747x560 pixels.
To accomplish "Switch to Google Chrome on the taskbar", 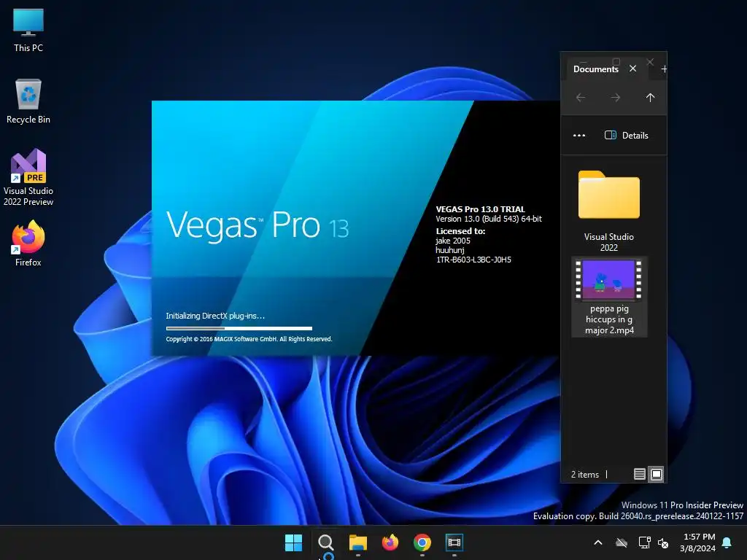I will click(x=422, y=542).
